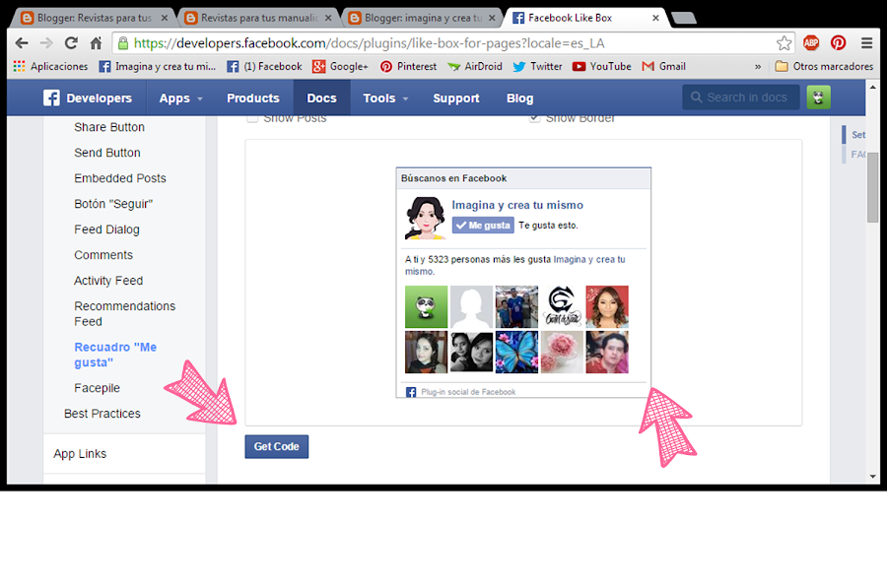Open App Links in sidebar
This screenshot has width=887, height=588.
80,454
